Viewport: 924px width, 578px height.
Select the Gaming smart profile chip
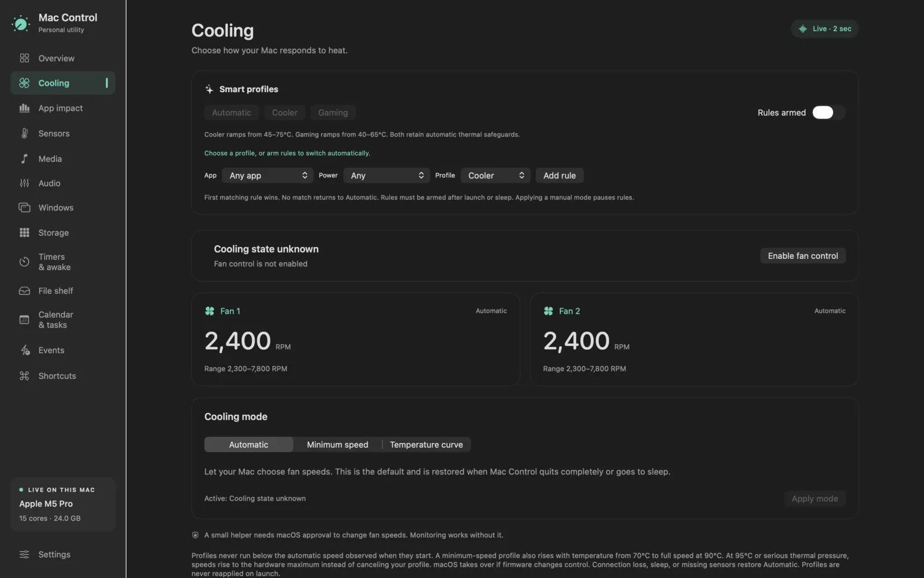click(333, 113)
